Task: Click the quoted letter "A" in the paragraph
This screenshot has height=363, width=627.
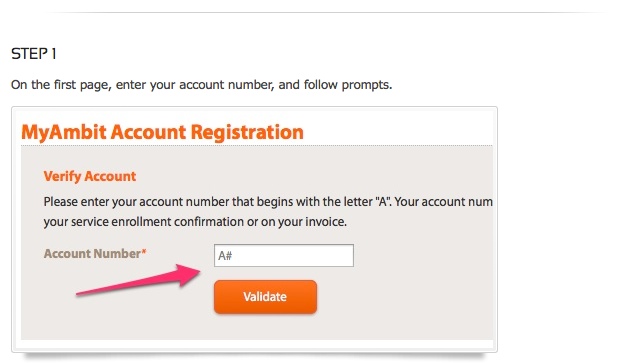Action: pyautogui.click(x=383, y=201)
